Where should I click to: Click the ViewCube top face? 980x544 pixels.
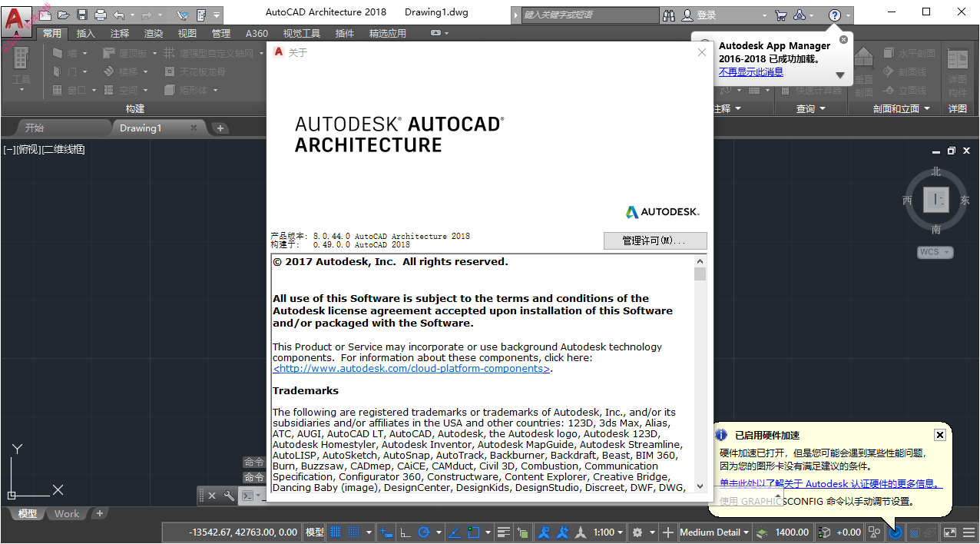point(936,200)
